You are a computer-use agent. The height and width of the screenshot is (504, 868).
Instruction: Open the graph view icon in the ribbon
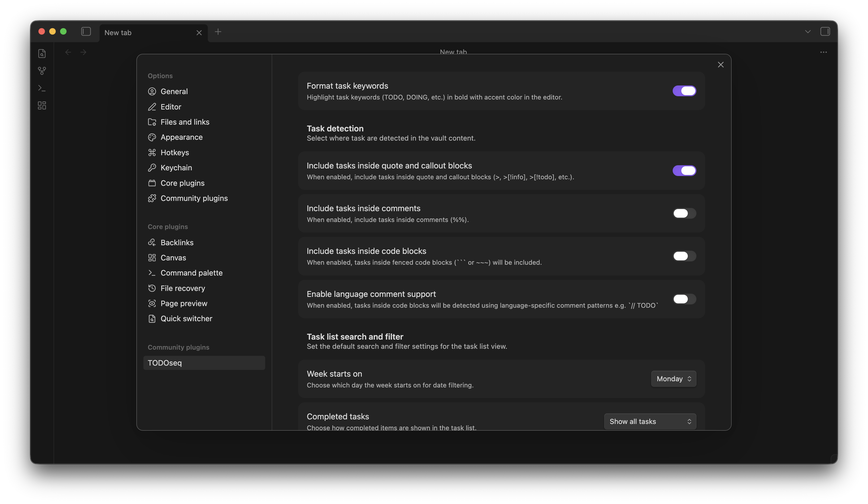42,71
